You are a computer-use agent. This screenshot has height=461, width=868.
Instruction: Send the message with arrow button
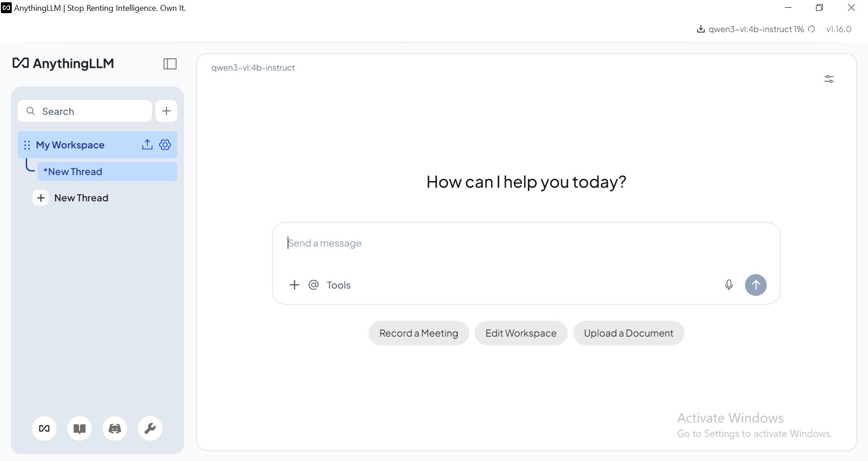tap(756, 285)
